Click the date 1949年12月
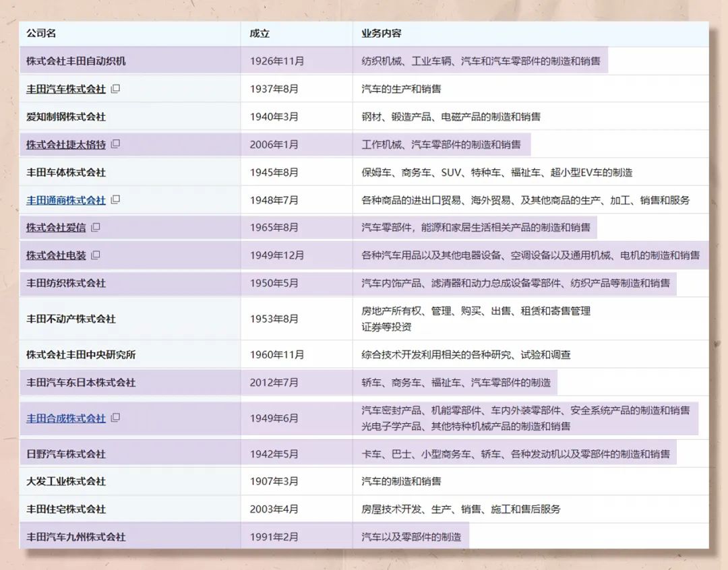Viewport: 728px width, 570px height. 277,255
